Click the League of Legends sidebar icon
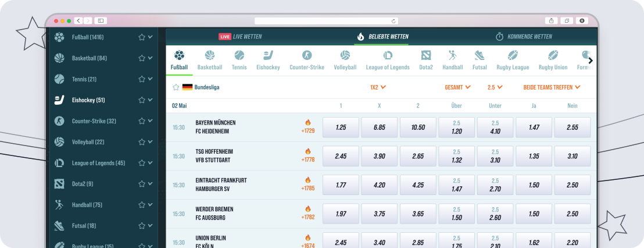This screenshot has height=248, width=644. (59, 163)
